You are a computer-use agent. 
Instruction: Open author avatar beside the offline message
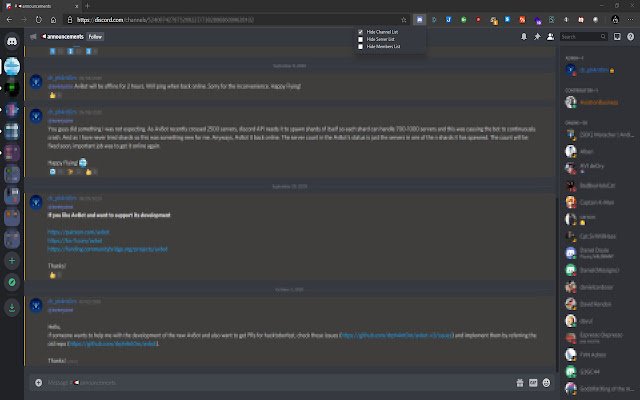pos(36,81)
